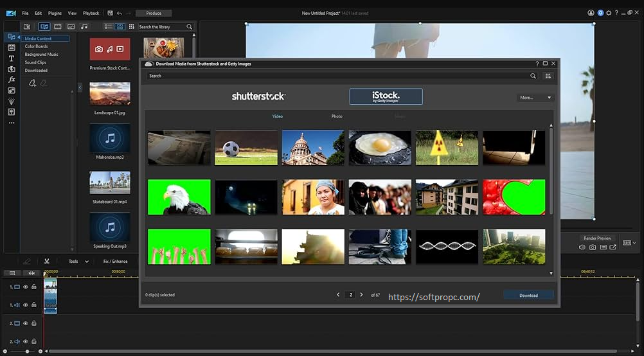This screenshot has height=356, width=644.
Task: Open the More... dropdown in download dialog
Action: pyautogui.click(x=535, y=98)
